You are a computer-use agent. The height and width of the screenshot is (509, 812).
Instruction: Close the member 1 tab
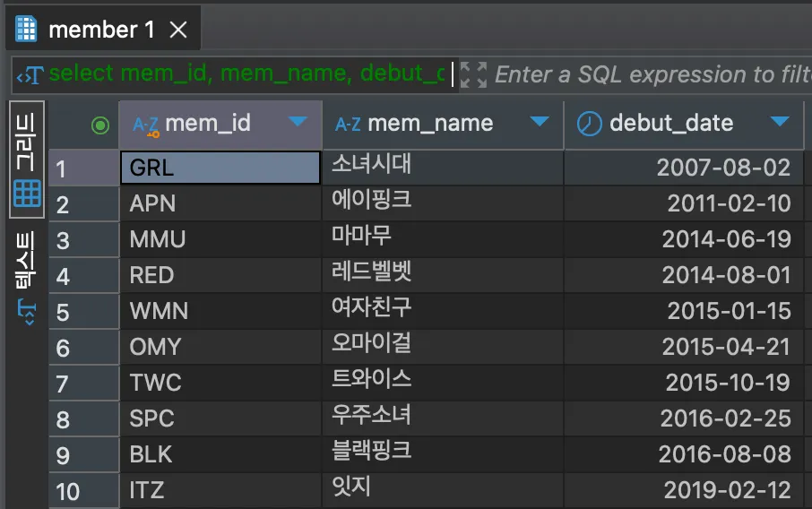[178, 30]
